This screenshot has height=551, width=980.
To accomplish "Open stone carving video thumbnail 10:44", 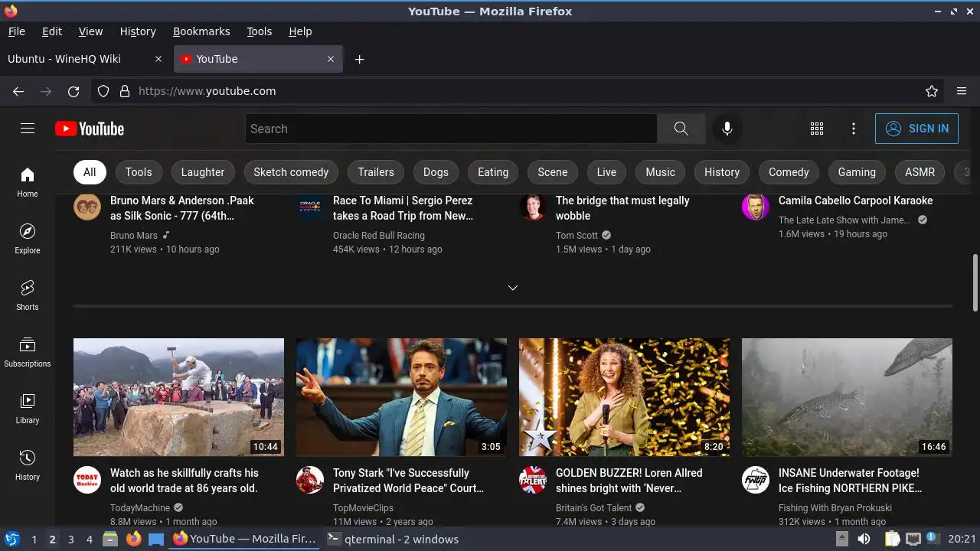I will [178, 397].
